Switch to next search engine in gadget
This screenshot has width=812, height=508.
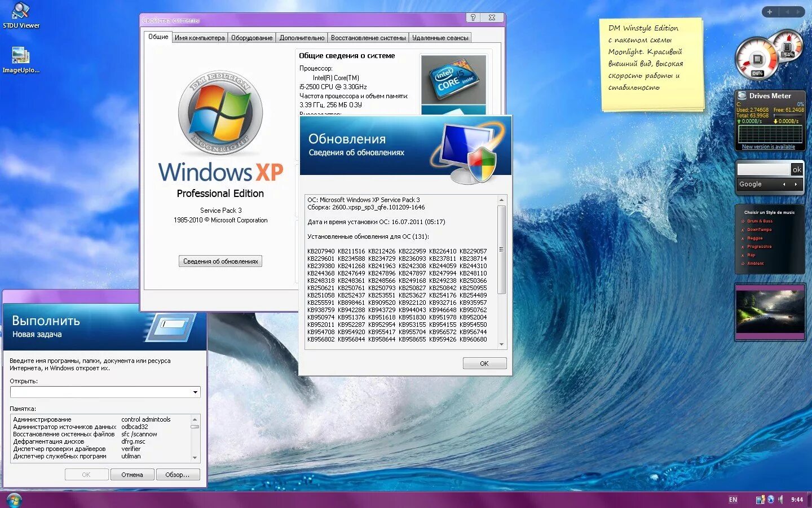coord(796,184)
